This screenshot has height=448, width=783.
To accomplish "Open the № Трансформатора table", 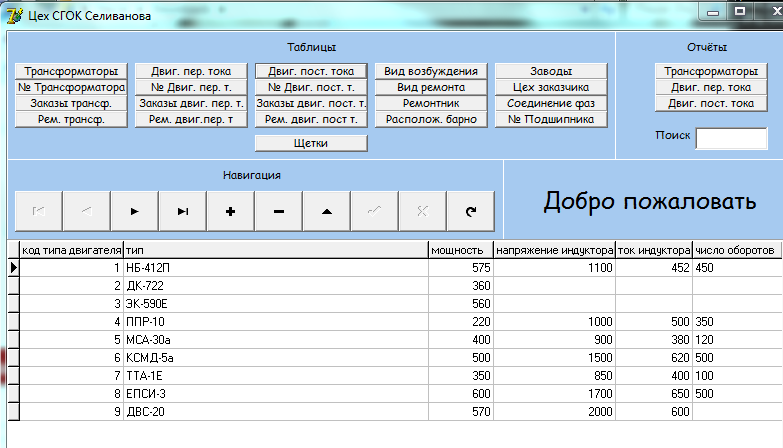I will [71, 87].
